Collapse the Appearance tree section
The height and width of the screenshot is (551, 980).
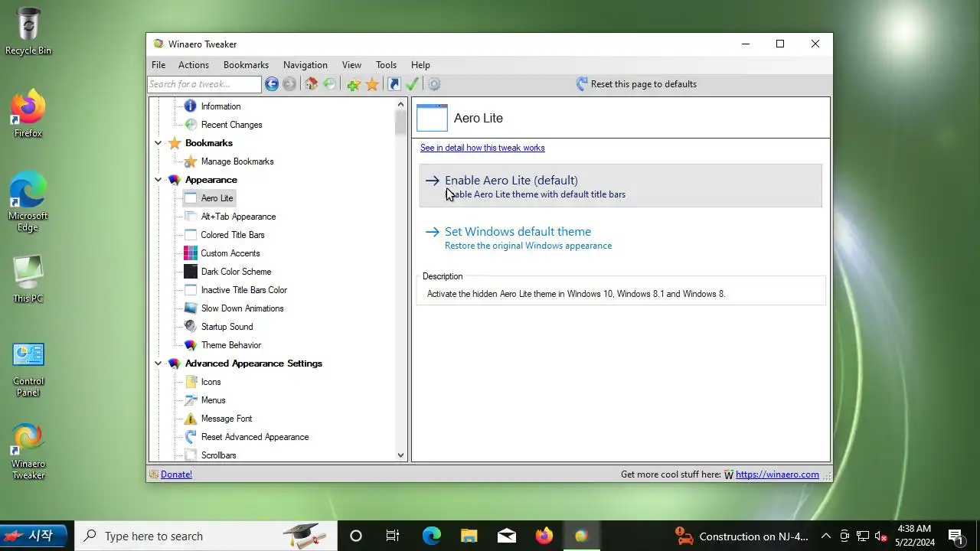(x=158, y=180)
